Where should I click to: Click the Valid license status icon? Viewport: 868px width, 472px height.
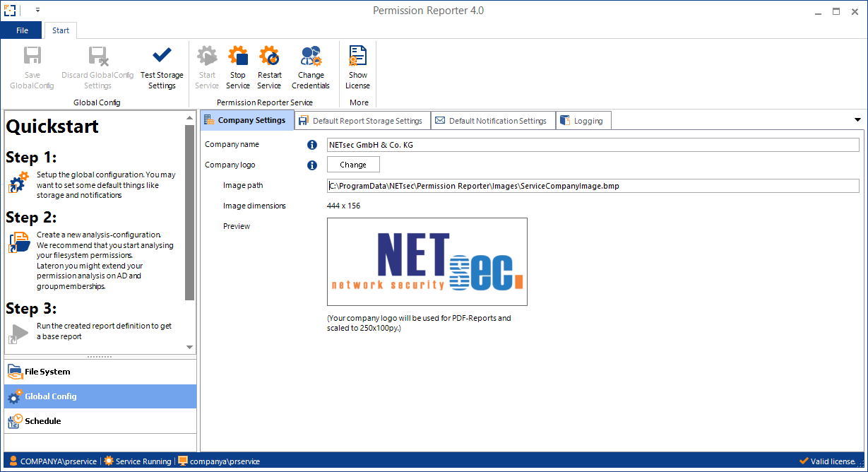click(804, 461)
